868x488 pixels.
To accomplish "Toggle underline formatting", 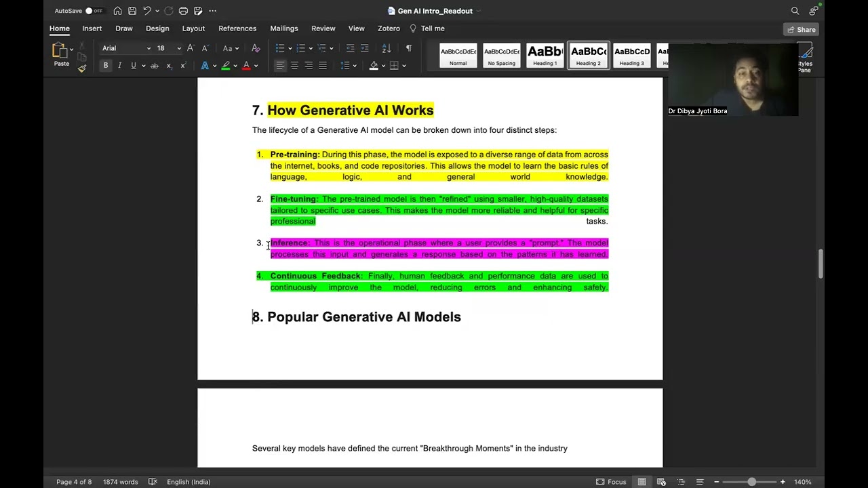I will coord(134,66).
